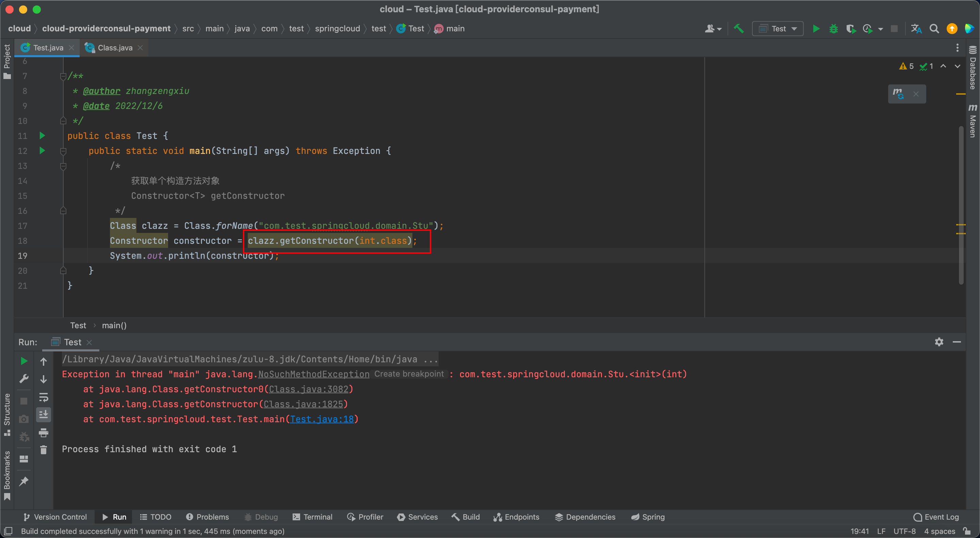
Task: Open the Maven tool window
Action: click(x=973, y=121)
